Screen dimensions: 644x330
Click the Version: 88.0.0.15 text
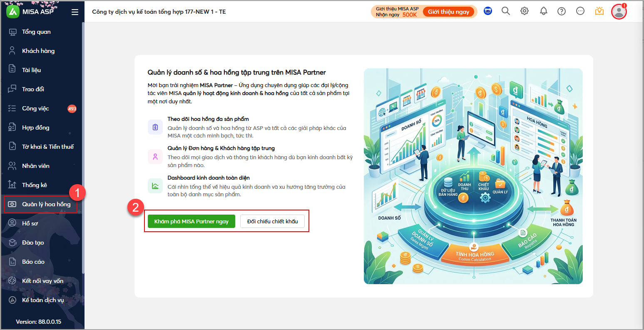pos(38,322)
